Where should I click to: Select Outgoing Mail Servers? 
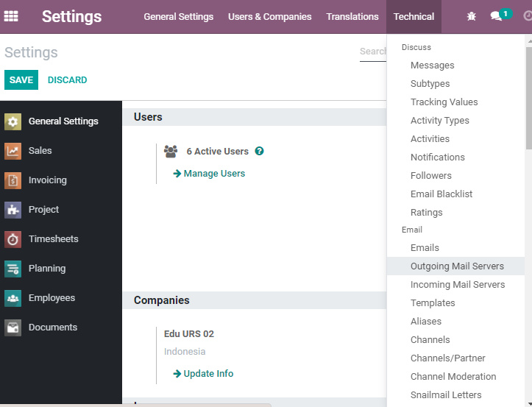[455, 266]
